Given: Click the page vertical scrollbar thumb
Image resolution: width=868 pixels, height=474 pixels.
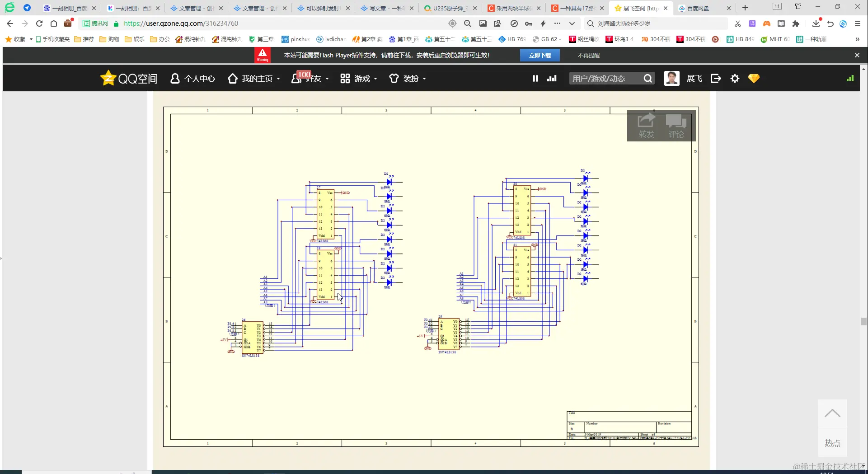Looking at the screenshot, I should [x=863, y=321].
